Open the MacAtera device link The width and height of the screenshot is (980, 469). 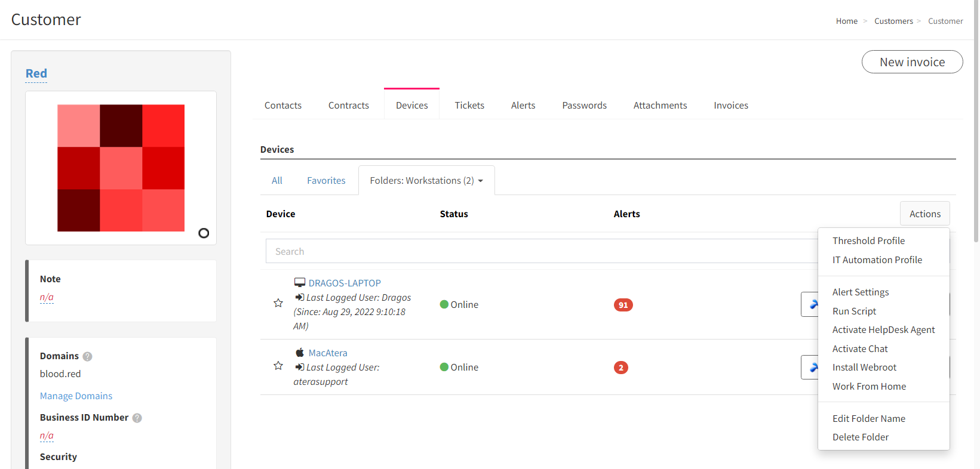328,353
